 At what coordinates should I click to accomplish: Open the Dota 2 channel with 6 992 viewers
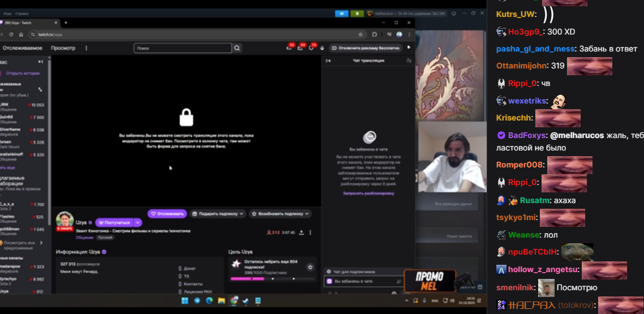[23, 281]
